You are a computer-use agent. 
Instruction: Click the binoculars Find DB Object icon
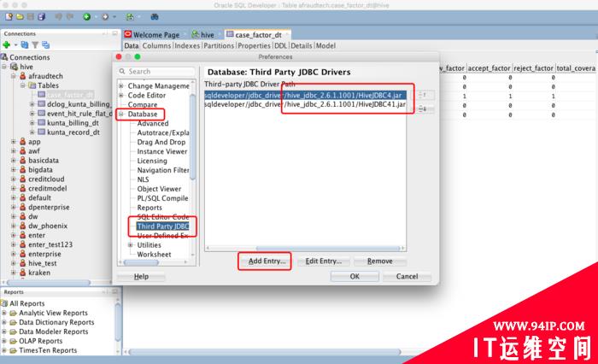(155, 16)
